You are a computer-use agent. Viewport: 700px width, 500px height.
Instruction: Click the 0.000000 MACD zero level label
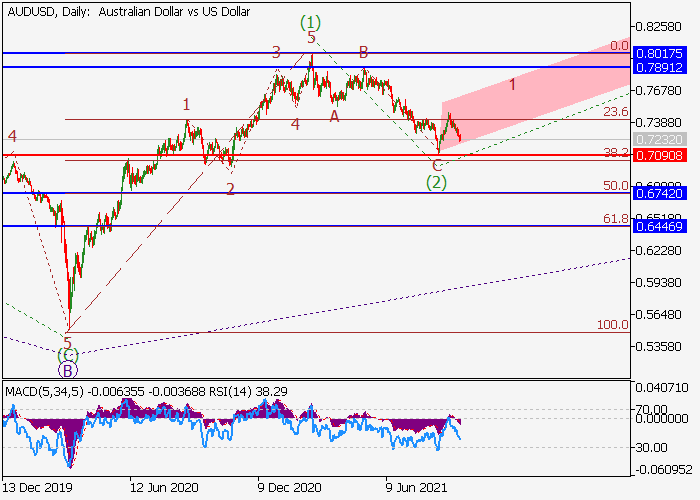[662, 418]
